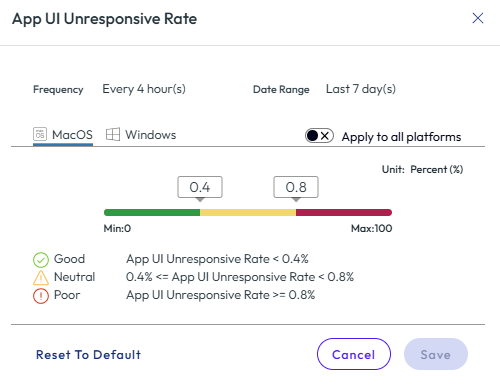
Task: Click the Windows logo icon
Action: click(113, 134)
